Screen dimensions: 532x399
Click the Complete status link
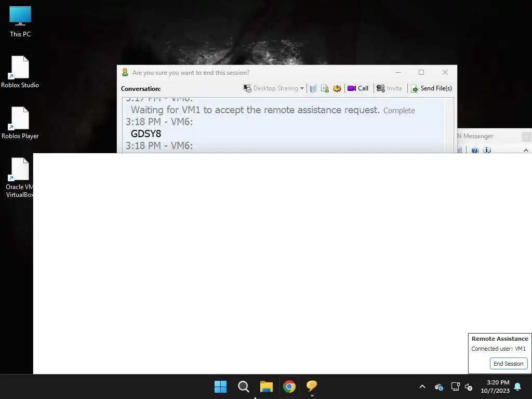(399, 111)
